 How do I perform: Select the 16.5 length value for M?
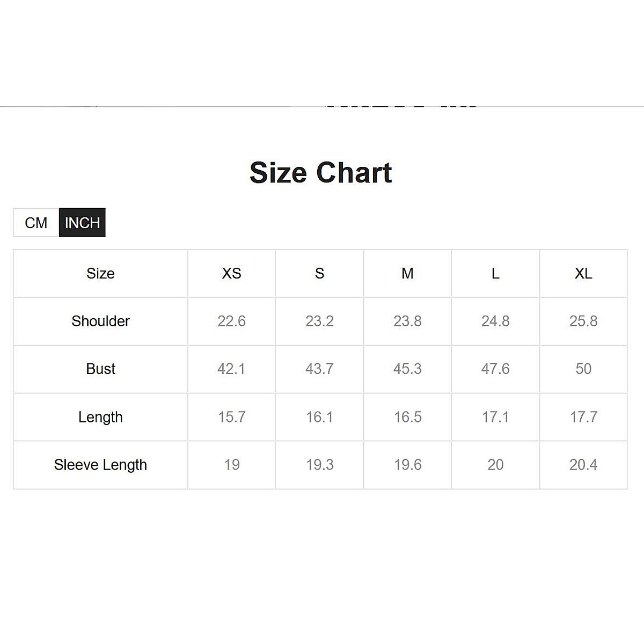tap(407, 417)
